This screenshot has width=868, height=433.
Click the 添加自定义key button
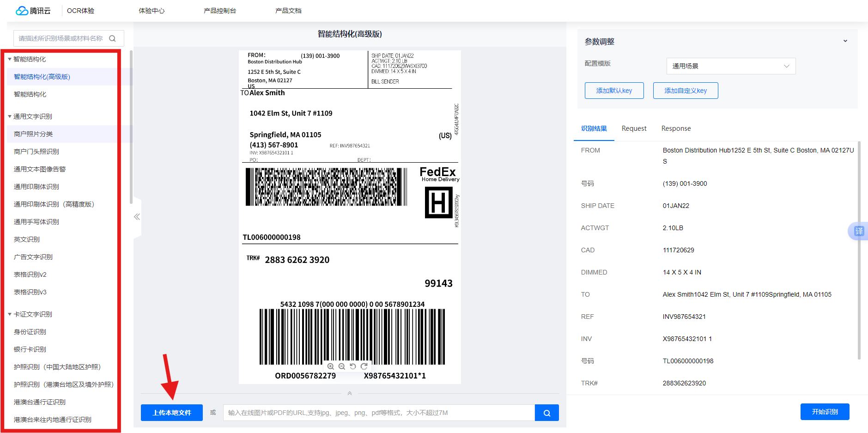click(x=686, y=91)
